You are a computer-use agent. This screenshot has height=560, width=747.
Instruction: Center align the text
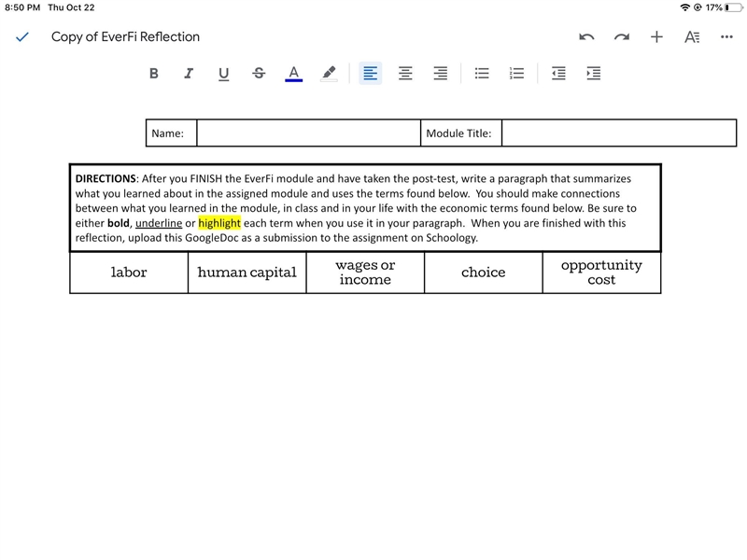(x=405, y=74)
